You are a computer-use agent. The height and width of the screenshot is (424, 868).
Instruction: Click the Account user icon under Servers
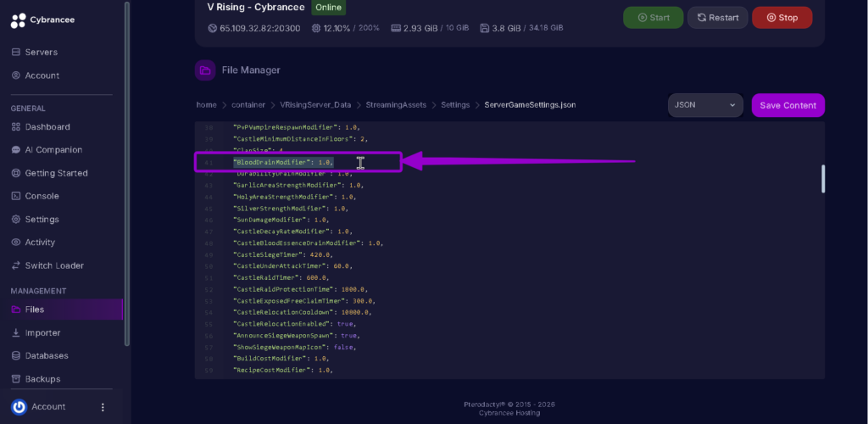16,75
